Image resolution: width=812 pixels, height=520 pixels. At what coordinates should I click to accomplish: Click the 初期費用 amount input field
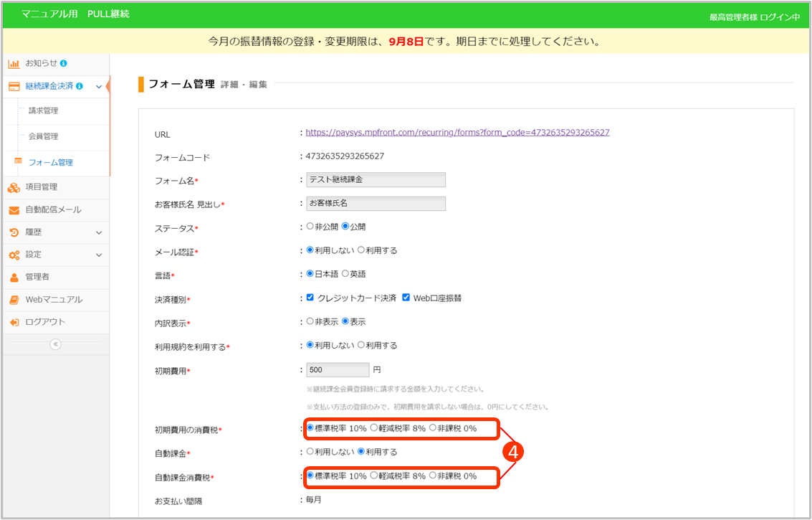click(x=337, y=370)
